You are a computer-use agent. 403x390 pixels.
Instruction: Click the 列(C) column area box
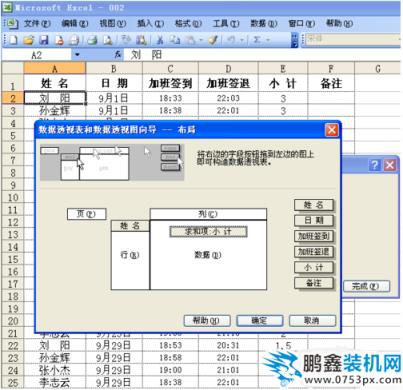pos(208,214)
